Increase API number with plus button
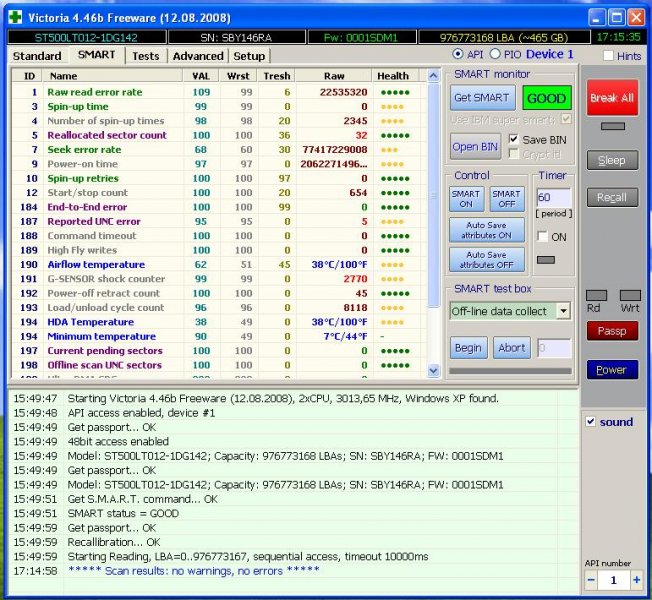 coord(636,580)
